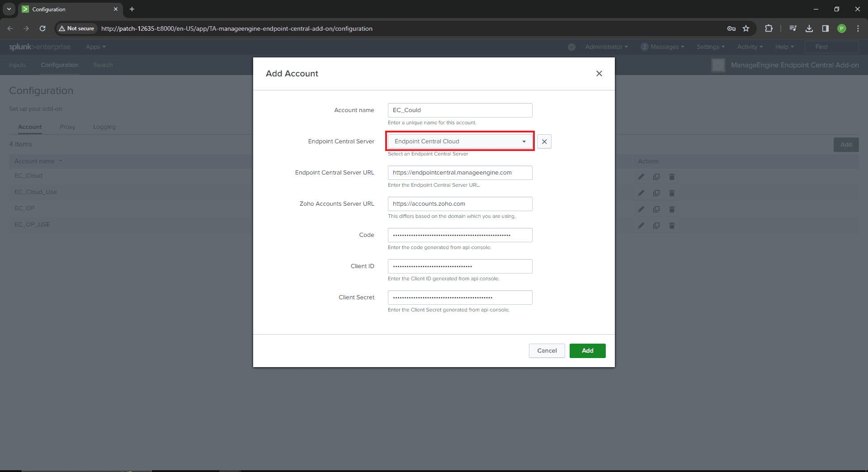The width and height of the screenshot is (868, 472).
Task: Focus the Code password field
Action: tap(460, 235)
